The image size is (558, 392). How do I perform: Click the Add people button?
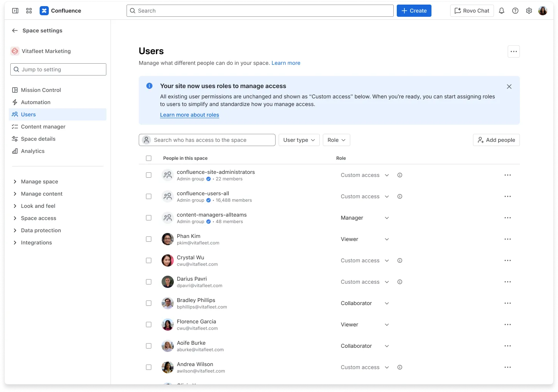coord(496,140)
